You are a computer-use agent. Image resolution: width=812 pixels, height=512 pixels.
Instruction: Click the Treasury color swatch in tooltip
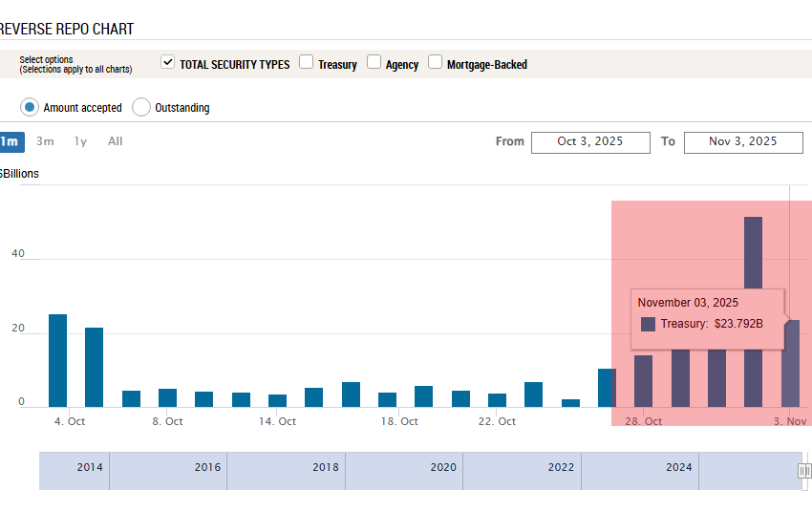tap(648, 324)
